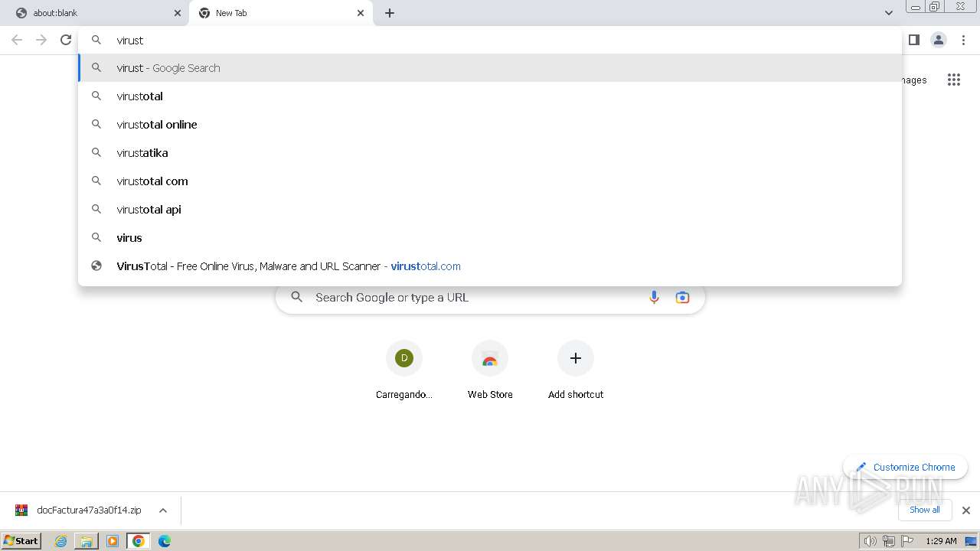Open the volume control in system tray
This screenshot has height=551, width=980.
click(871, 541)
